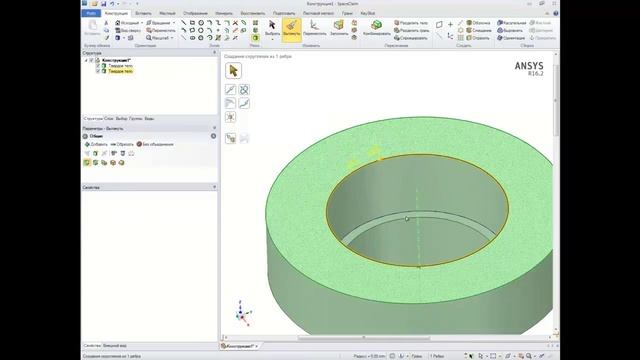Toggle visibility checkbox of first Твердое тело
The image size is (640, 360).
pyautogui.click(x=98, y=66)
